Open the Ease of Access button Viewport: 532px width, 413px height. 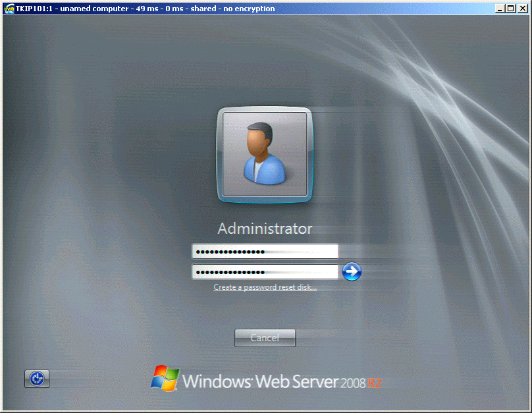point(37,379)
